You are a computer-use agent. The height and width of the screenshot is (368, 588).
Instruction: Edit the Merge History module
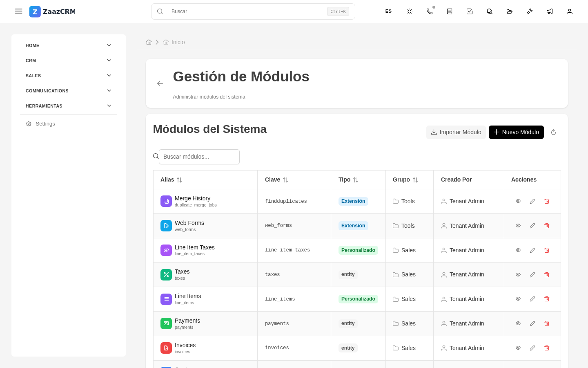pyautogui.click(x=532, y=201)
